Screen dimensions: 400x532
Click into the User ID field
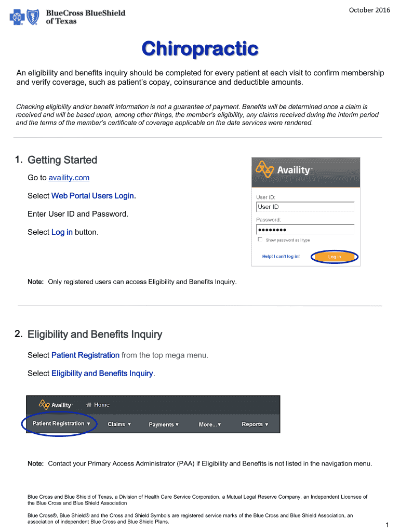(305, 207)
